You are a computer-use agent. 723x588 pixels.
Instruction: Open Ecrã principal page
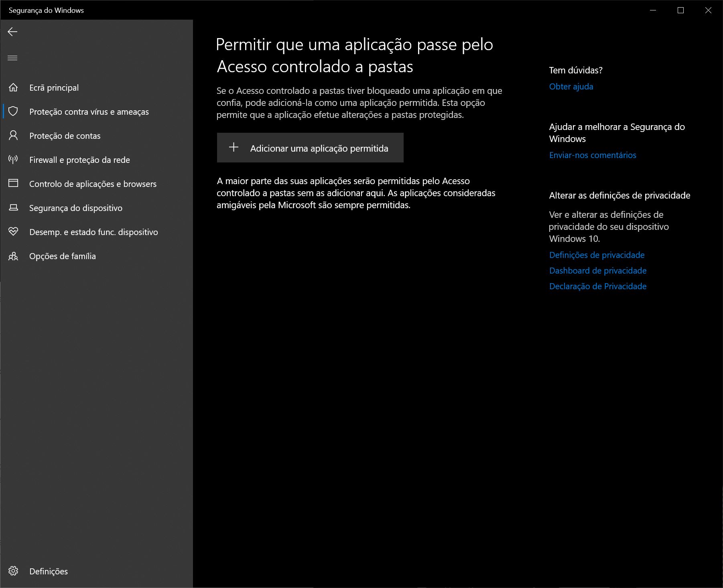[x=96, y=87]
